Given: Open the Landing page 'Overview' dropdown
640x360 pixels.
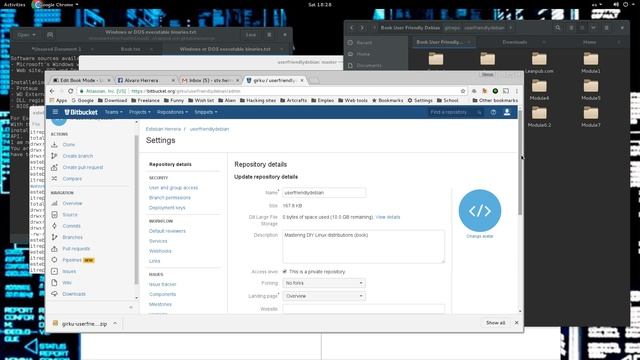Looking at the screenshot, I should [324, 296].
